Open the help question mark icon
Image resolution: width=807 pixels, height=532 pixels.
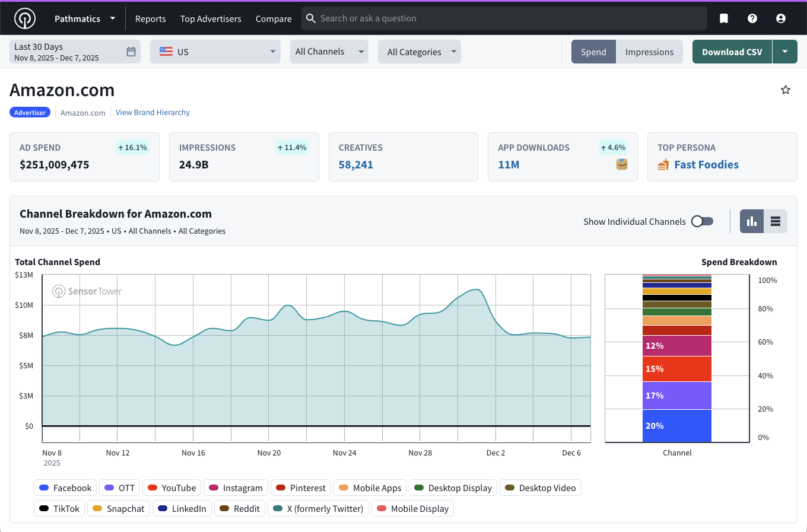pos(752,18)
